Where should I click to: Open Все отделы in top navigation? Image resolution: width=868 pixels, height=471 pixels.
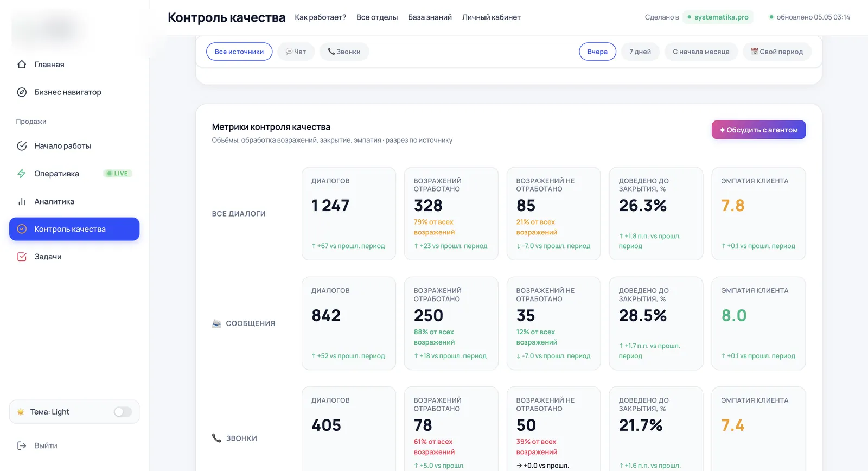click(377, 17)
